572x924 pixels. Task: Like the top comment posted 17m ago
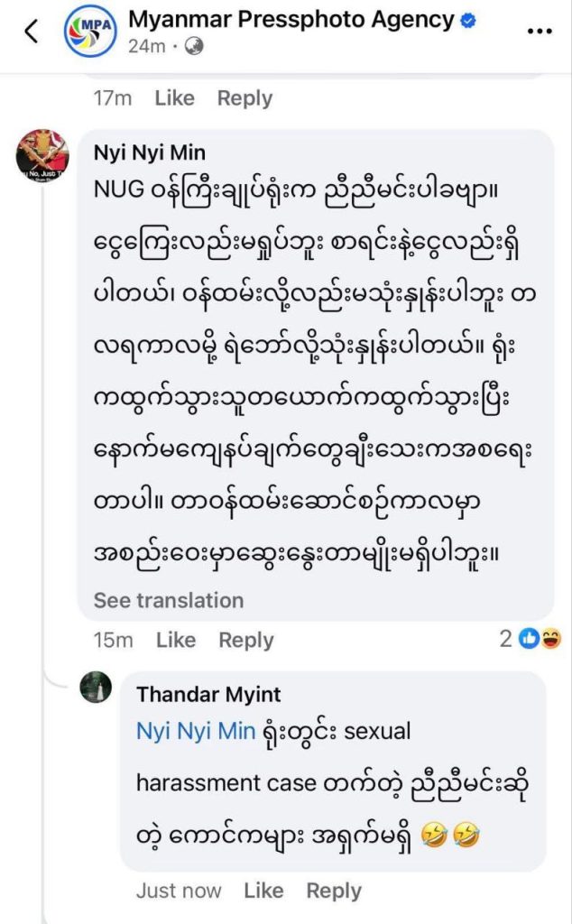174,98
